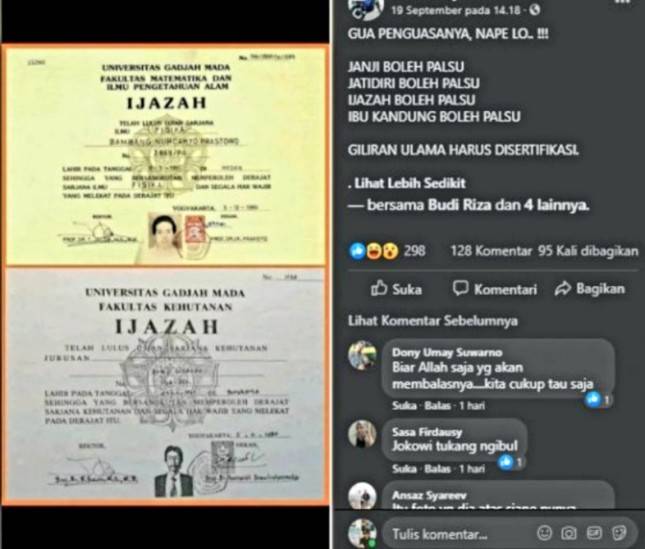
Task: Click Suka under Dony Umay Suwarno's comment
Action: pos(404,406)
